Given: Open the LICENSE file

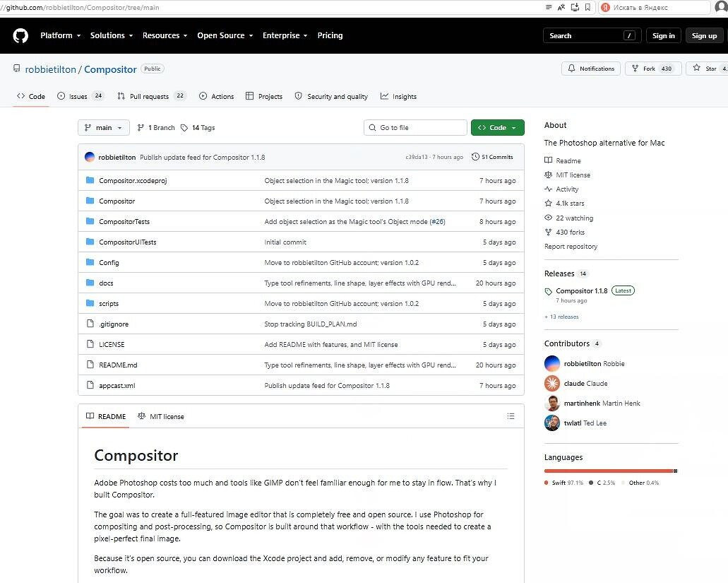Looking at the screenshot, I should [112, 344].
